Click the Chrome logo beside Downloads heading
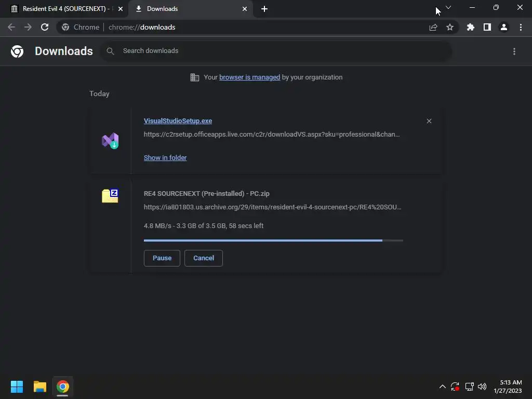 click(x=17, y=51)
